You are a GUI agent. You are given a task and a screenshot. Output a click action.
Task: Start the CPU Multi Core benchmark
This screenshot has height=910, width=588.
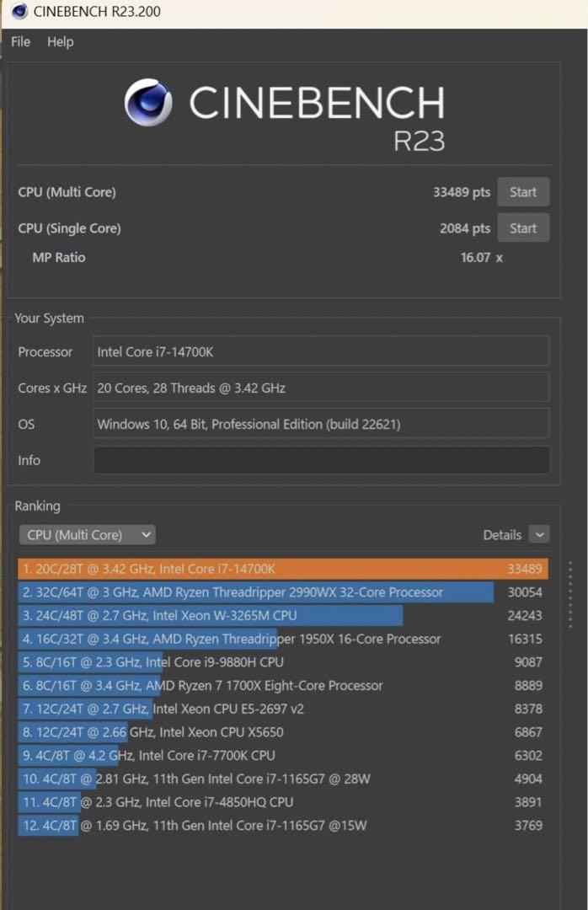click(x=523, y=192)
